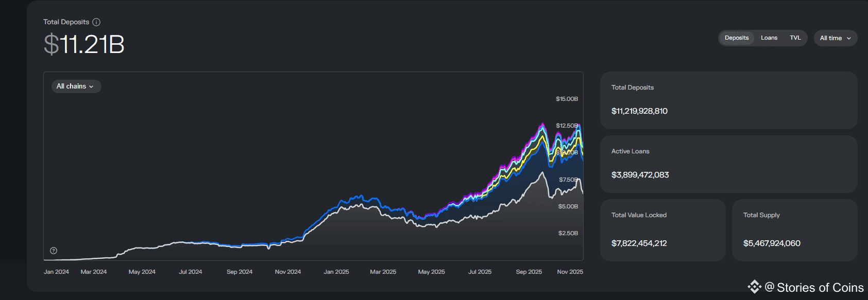The width and height of the screenshot is (868, 300).
Task: Click the $2.50B y-axis label
Action: tap(568, 233)
